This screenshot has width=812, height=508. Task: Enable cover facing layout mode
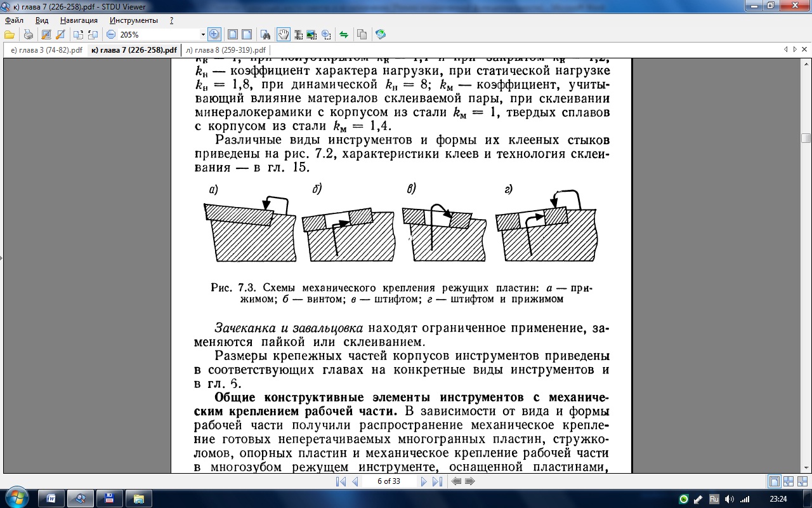pos(802,481)
